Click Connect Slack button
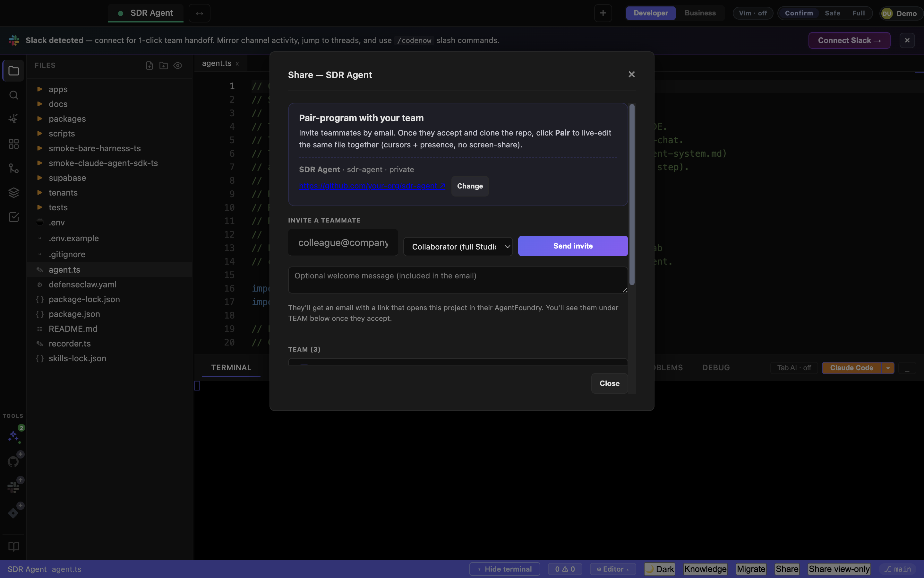Screen dimensions: 924x578 [849, 40]
